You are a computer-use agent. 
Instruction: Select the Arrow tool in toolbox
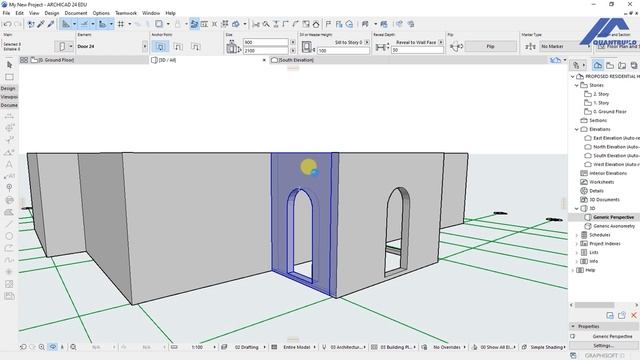[x=9, y=65]
